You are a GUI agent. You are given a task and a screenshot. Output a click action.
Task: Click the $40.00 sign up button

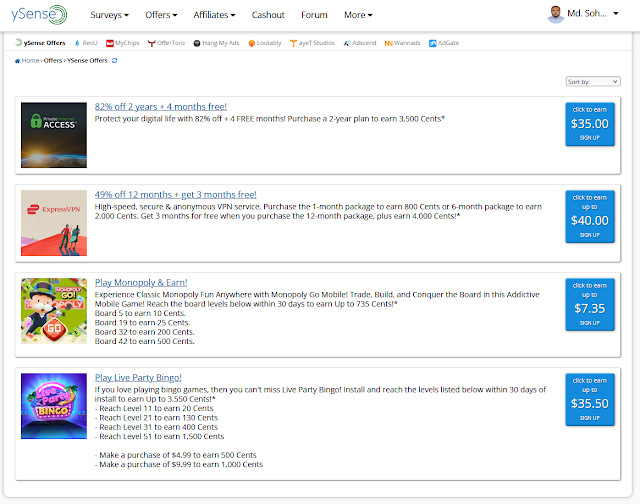click(x=590, y=217)
